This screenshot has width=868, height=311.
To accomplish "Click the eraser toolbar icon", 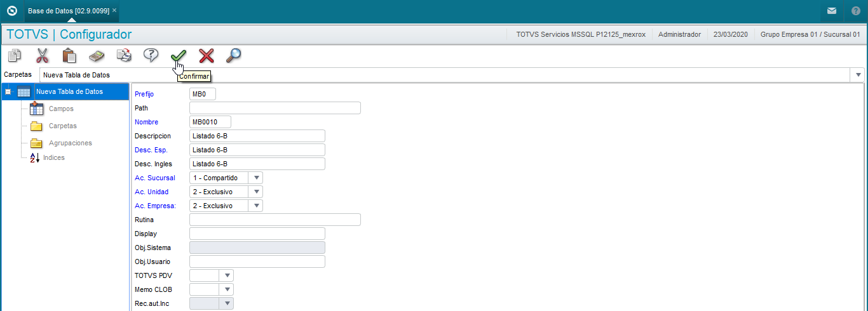I will (97, 56).
